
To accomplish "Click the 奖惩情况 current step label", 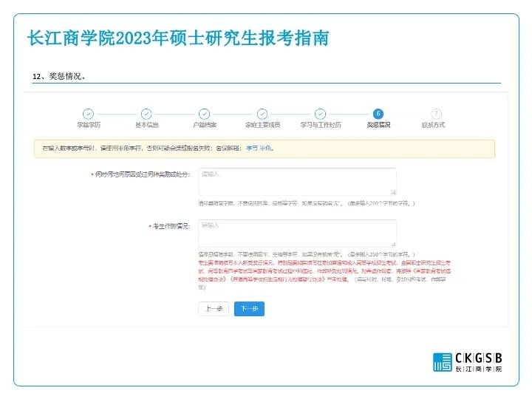I will [378, 125].
